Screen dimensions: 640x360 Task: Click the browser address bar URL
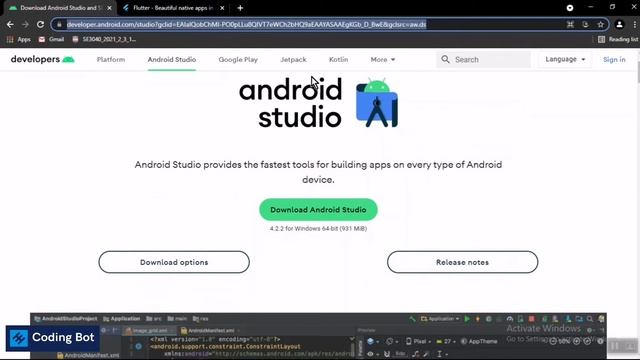click(x=246, y=24)
